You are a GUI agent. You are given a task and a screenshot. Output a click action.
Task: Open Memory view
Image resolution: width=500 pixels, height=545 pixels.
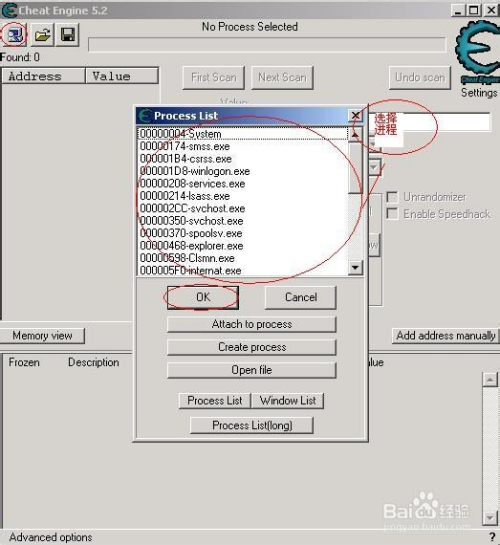[x=42, y=336]
